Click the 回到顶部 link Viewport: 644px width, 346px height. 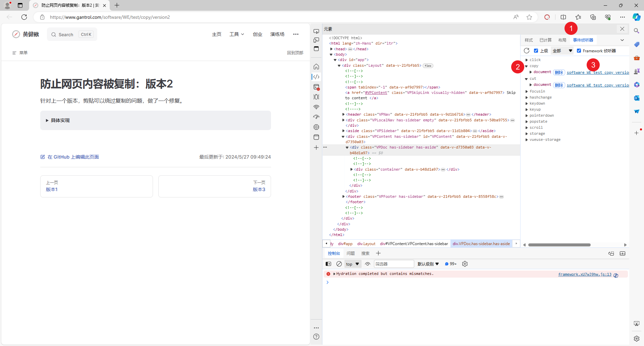(x=295, y=53)
